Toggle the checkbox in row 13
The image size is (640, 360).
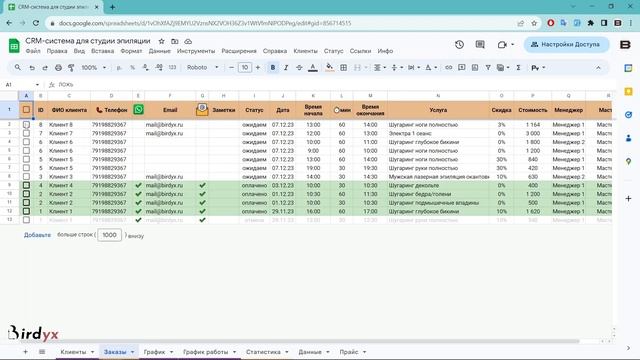26,220
